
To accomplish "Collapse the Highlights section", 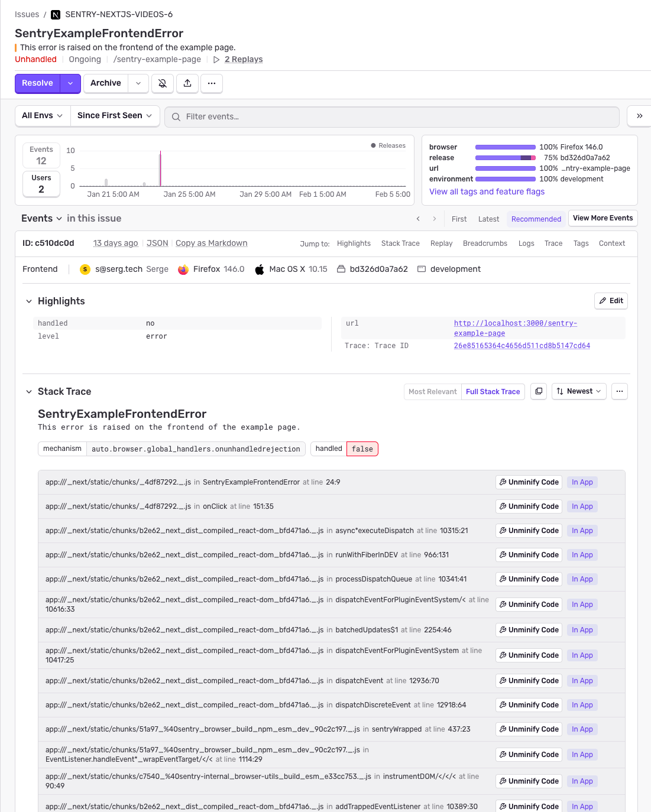I will click(28, 301).
